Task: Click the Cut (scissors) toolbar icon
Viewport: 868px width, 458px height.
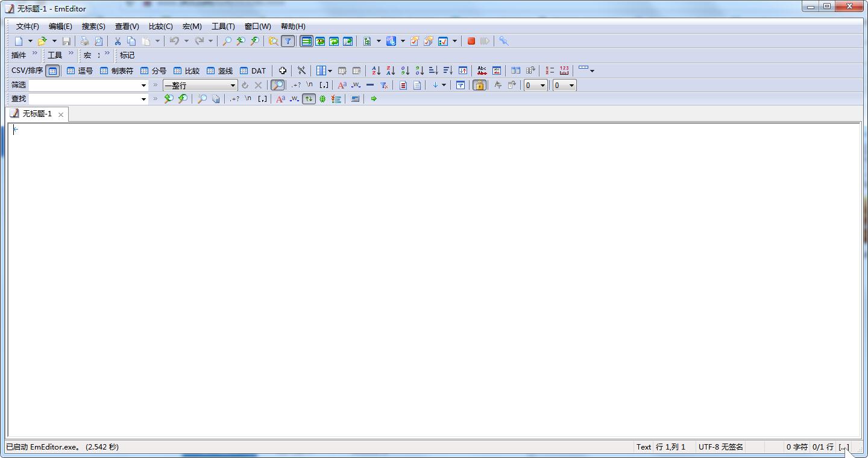Action: pos(118,40)
